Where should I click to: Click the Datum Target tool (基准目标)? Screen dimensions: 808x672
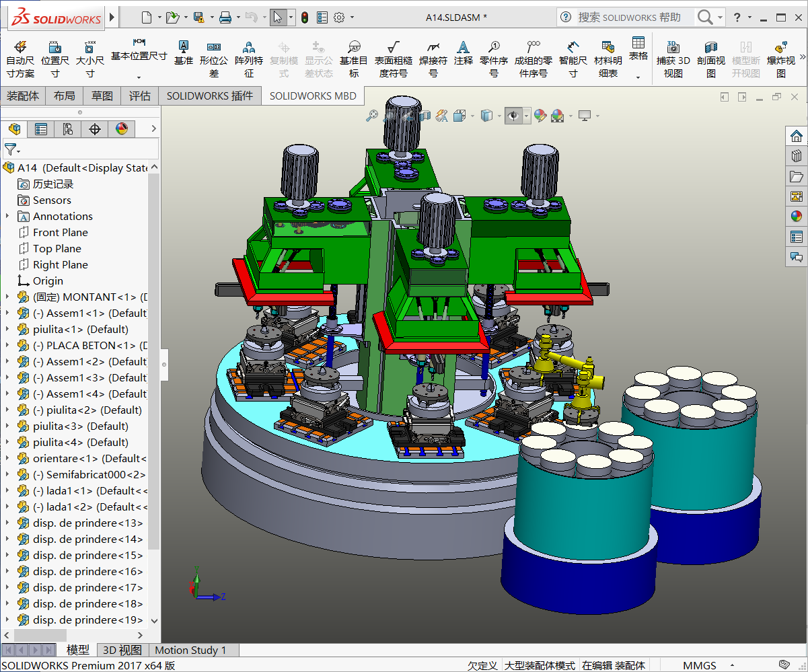[354, 59]
